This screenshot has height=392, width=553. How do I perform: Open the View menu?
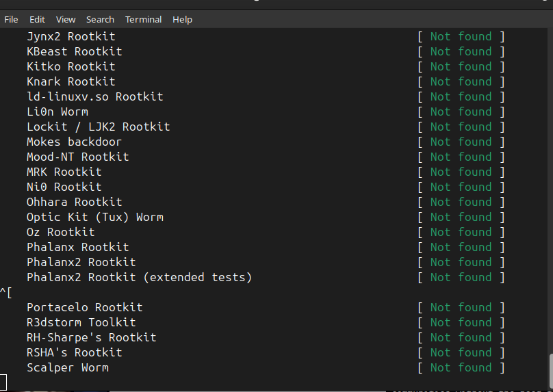66,20
